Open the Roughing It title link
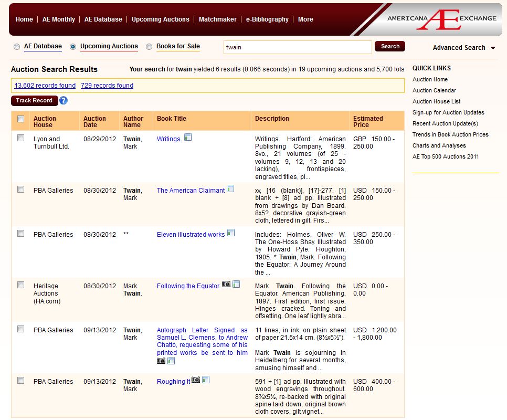This screenshot has height=420, width=507. point(173,382)
